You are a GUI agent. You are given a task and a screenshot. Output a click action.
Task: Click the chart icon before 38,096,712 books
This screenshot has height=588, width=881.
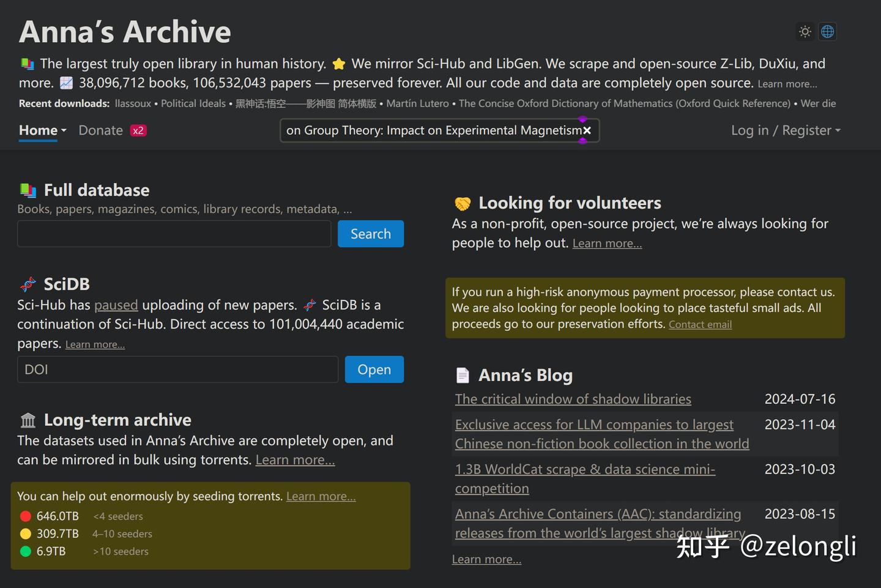(x=66, y=83)
